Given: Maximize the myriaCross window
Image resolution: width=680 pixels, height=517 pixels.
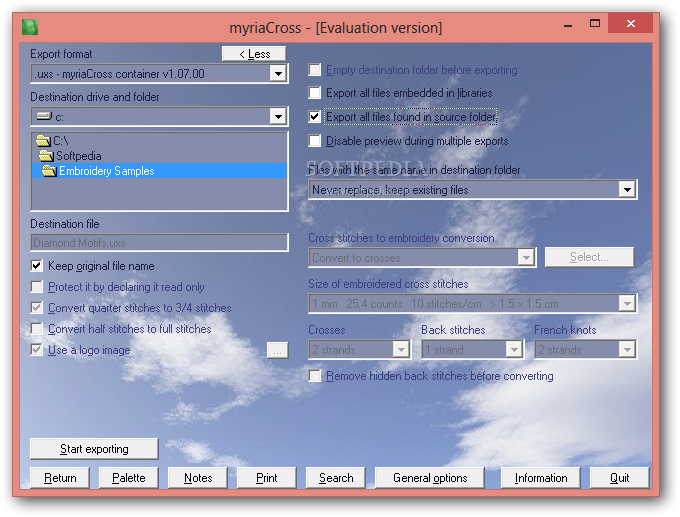Looking at the screenshot, I should (x=595, y=23).
